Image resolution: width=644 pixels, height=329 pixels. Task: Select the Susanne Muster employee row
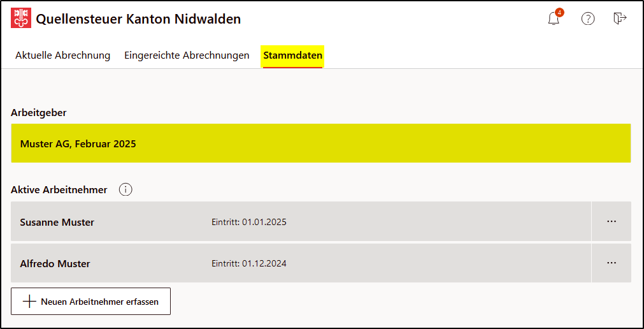tap(301, 221)
